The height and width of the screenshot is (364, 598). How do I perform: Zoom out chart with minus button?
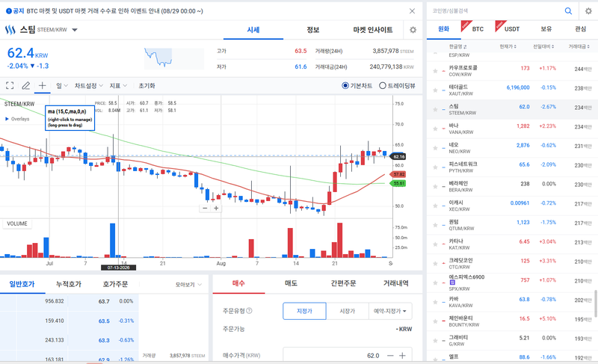(205, 208)
